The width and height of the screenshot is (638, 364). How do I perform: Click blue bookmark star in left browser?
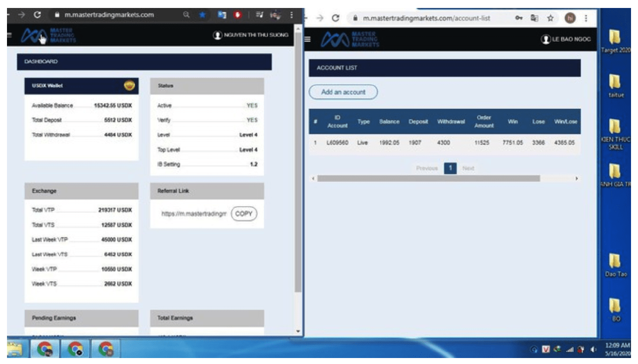[202, 15]
